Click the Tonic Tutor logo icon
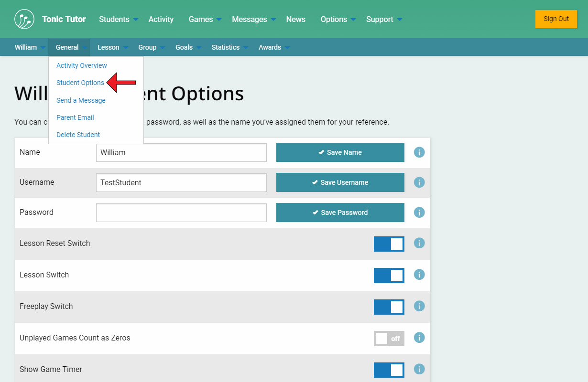This screenshot has width=588, height=382. click(24, 19)
